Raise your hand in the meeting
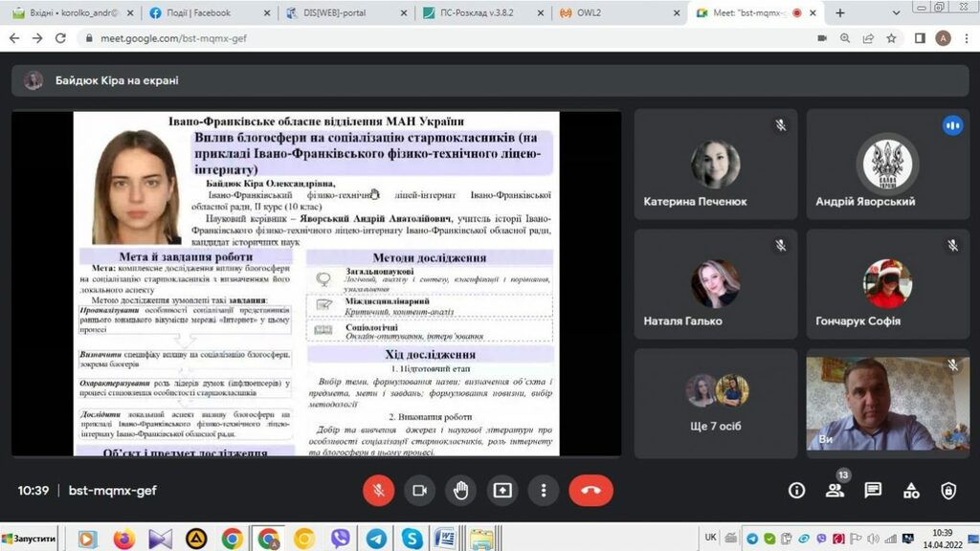 (x=460, y=491)
